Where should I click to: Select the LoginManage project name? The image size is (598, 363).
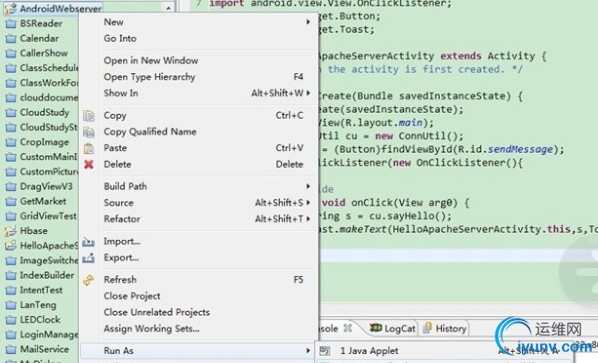point(49,335)
